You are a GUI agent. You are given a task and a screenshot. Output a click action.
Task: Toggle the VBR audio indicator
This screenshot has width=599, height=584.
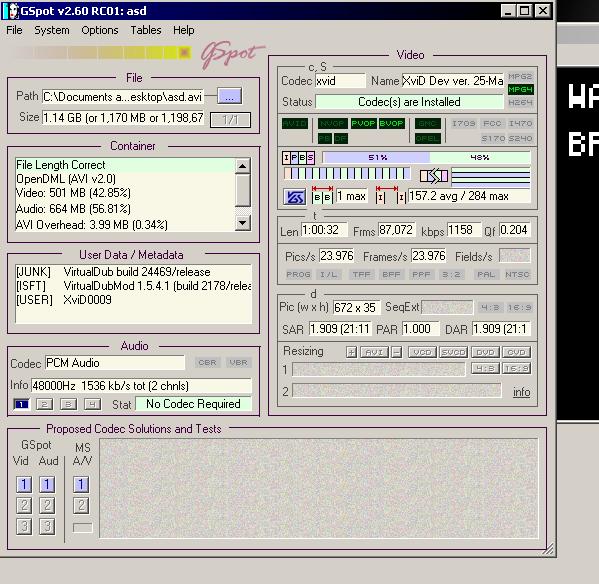click(238, 362)
